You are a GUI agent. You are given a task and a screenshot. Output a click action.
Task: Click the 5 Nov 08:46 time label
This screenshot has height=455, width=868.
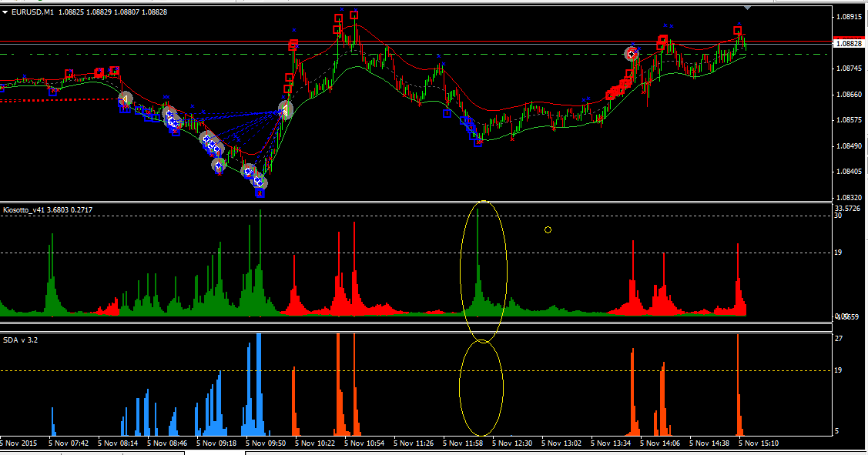pos(167,443)
